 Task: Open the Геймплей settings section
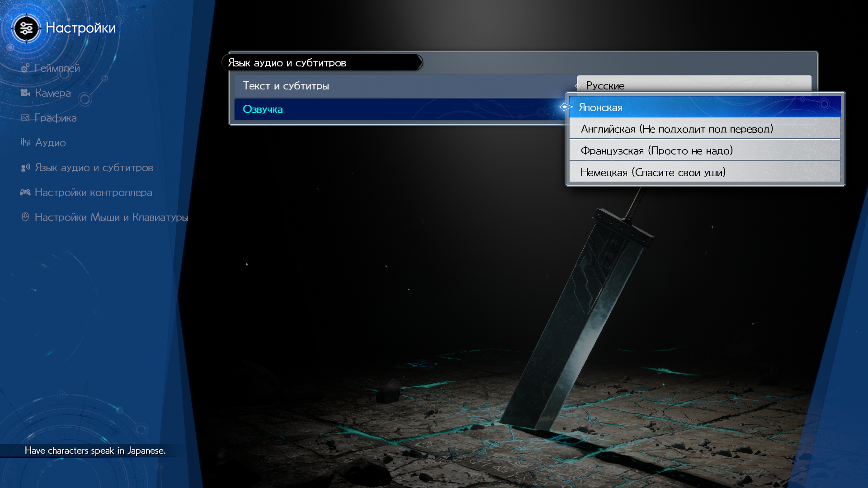57,68
